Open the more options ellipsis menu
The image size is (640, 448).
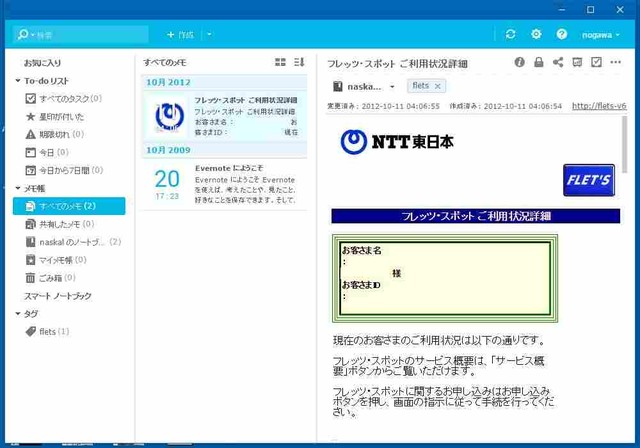(x=616, y=62)
